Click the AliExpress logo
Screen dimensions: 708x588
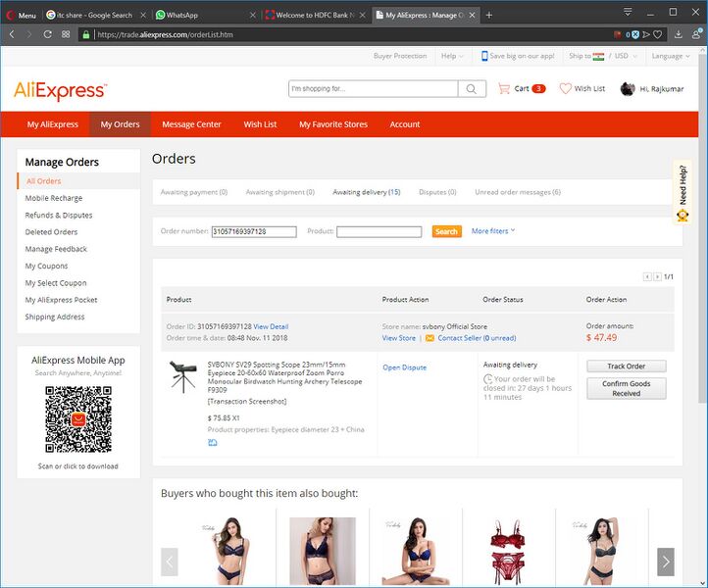point(61,90)
